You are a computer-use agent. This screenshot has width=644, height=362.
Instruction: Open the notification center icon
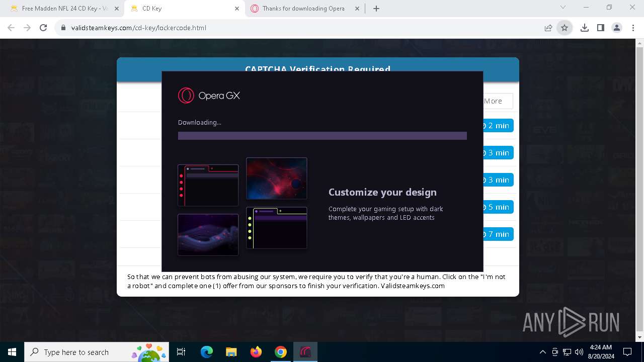point(627,352)
